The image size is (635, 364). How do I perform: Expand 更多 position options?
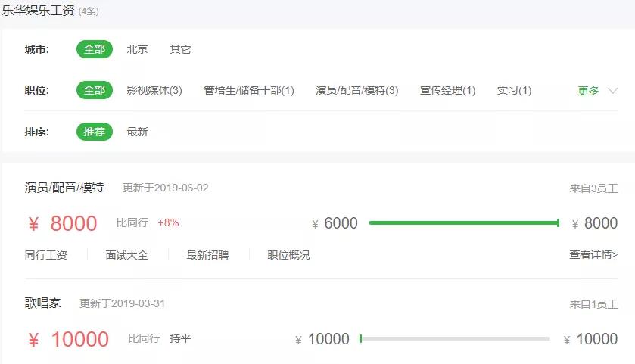click(588, 90)
